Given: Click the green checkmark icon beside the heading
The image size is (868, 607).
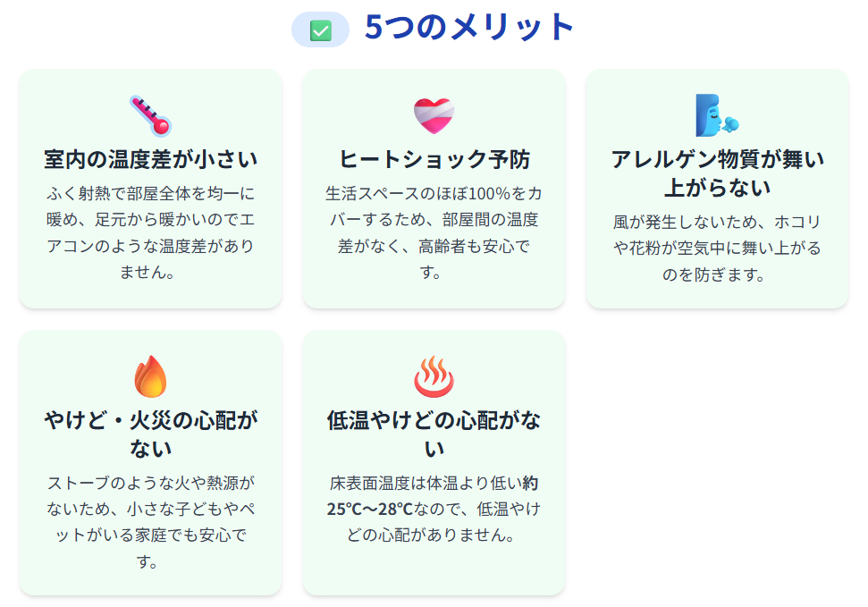Looking at the screenshot, I should [320, 30].
